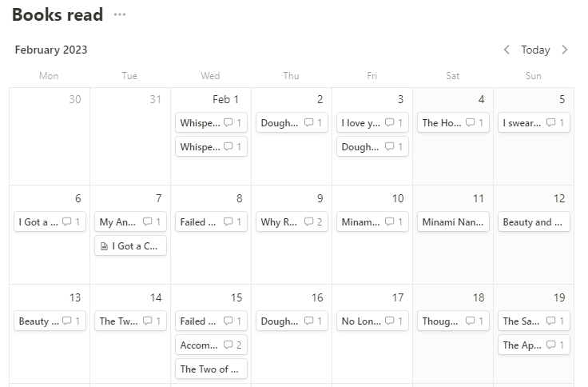Open Minami Nan... card on February 11
This screenshot has width=588, height=387.
click(x=452, y=222)
